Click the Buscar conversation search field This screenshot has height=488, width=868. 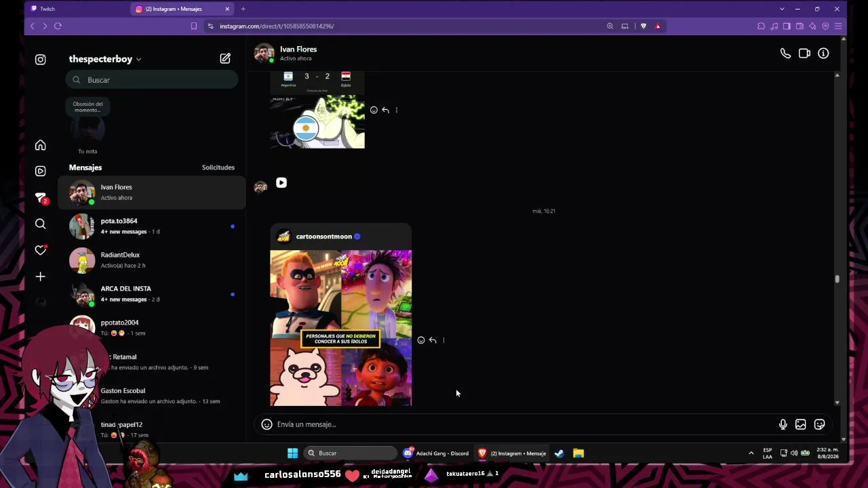point(152,80)
